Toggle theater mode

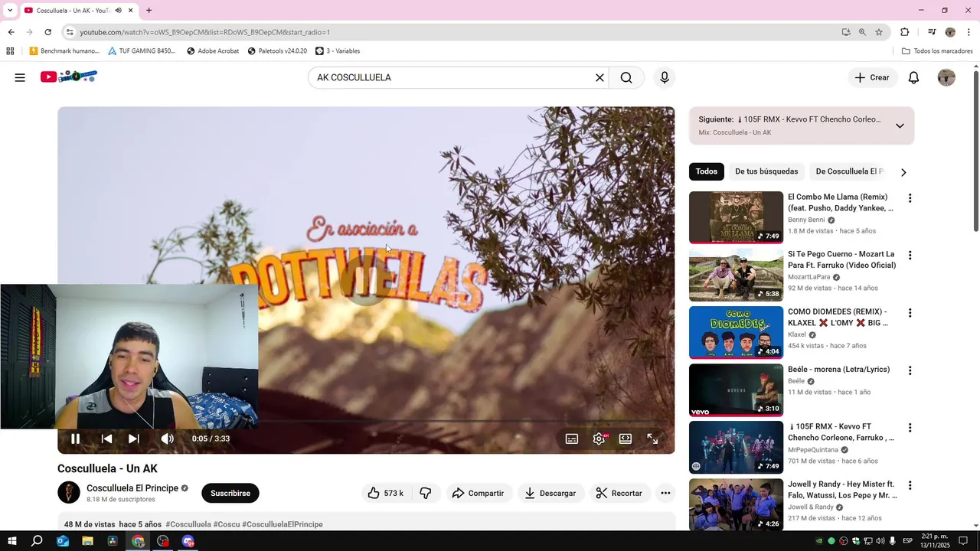click(626, 439)
